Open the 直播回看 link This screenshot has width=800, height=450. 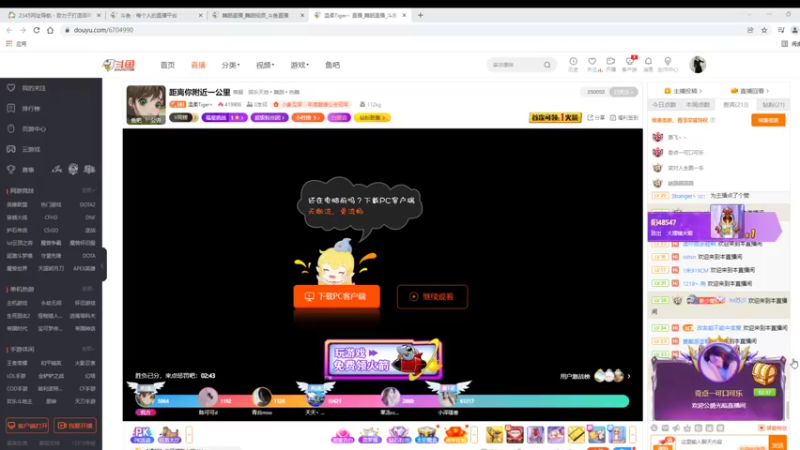(749, 91)
